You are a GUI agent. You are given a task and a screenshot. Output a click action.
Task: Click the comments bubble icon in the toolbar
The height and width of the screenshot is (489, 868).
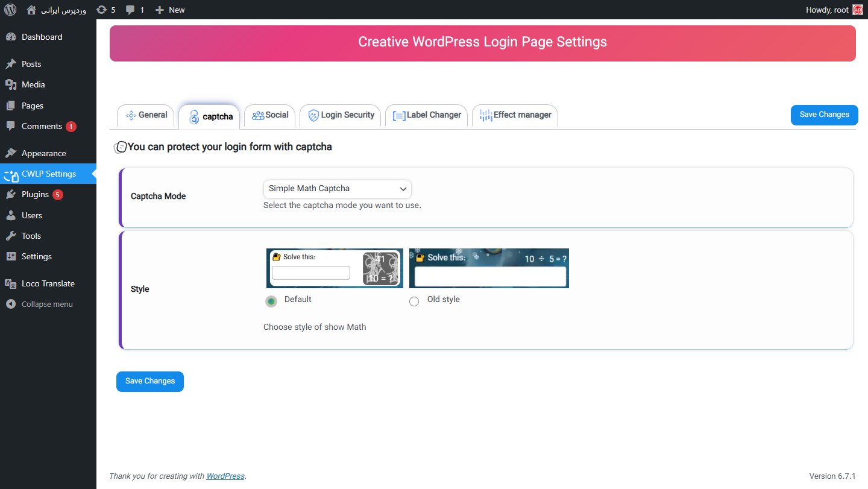click(x=130, y=9)
